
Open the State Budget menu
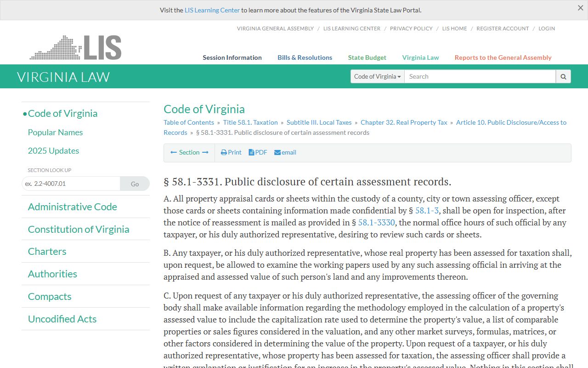pyautogui.click(x=367, y=57)
